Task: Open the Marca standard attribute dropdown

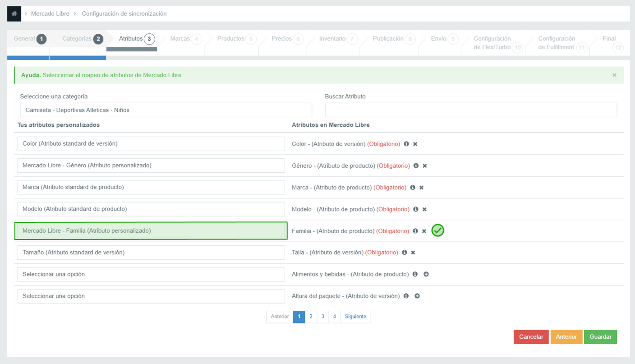Action: click(151, 187)
